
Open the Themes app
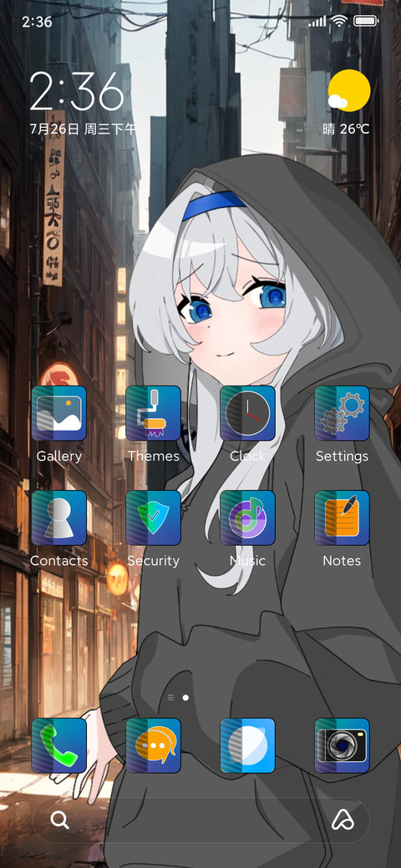click(x=154, y=413)
